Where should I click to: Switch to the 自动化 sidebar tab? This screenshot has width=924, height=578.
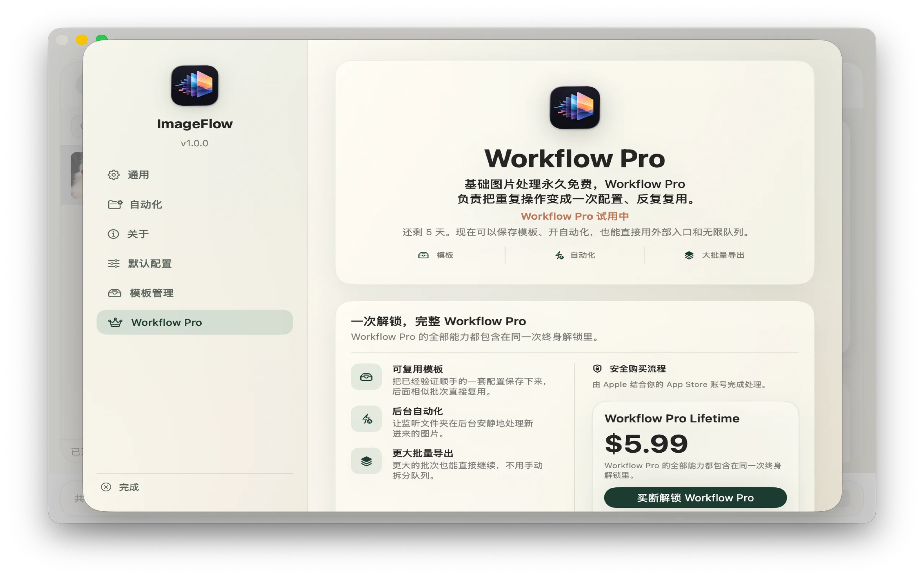[x=194, y=204]
